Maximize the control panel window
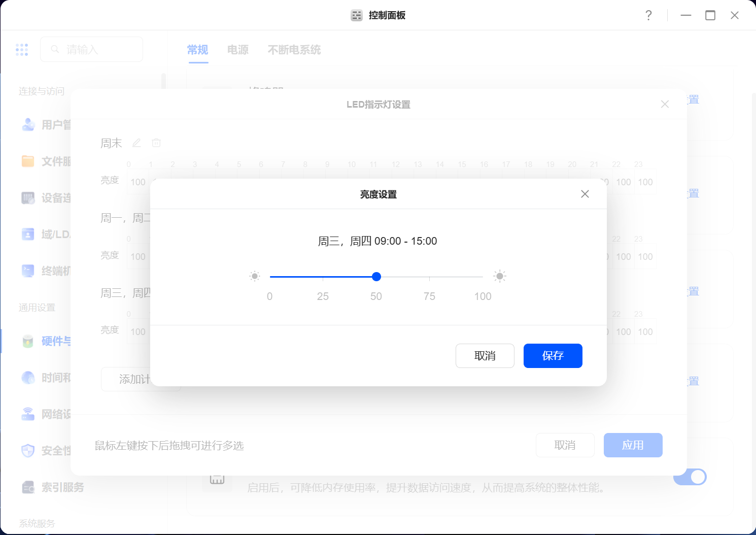The image size is (756, 535). [x=710, y=15]
